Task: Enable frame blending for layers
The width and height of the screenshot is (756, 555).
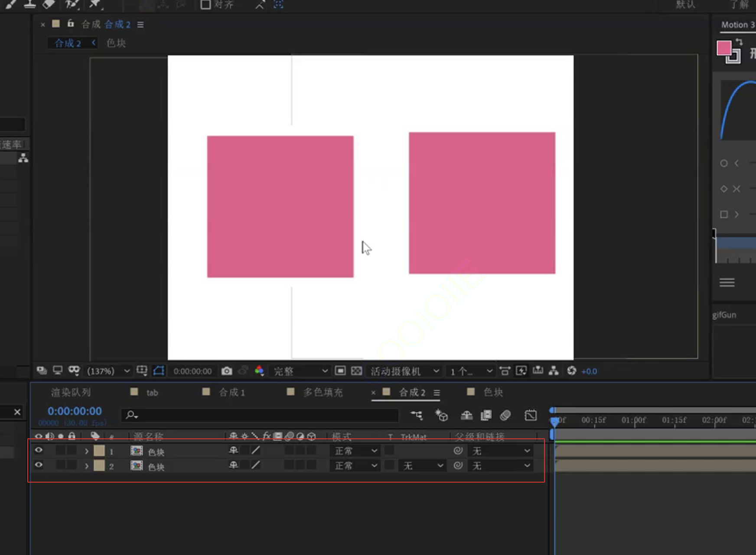Action: [x=486, y=415]
